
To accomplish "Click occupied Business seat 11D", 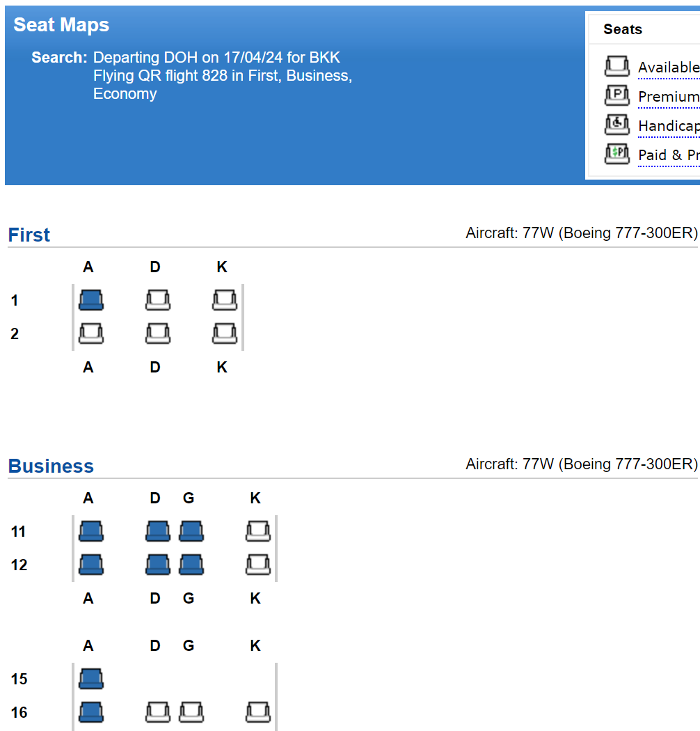I will click(x=158, y=531).
